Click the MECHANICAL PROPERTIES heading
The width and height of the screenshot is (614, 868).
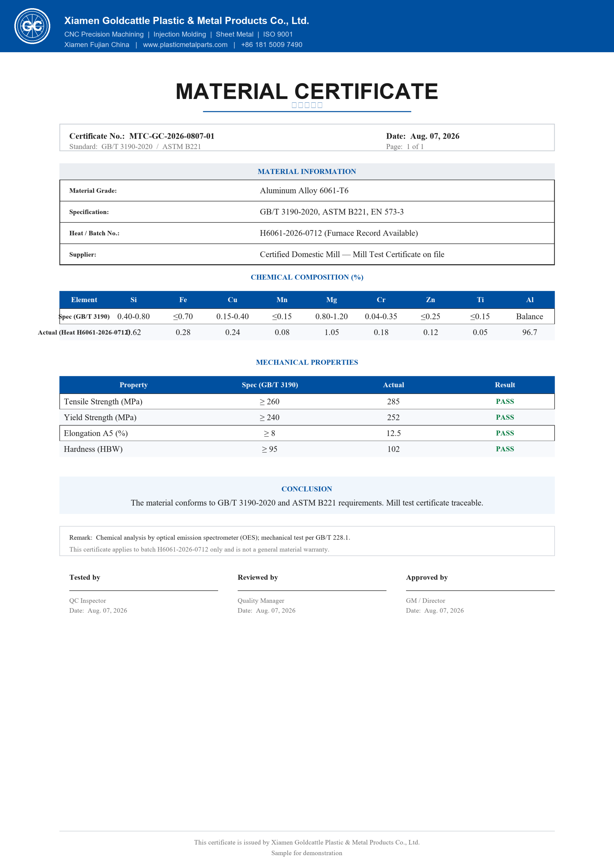click(x=307, y=362)
